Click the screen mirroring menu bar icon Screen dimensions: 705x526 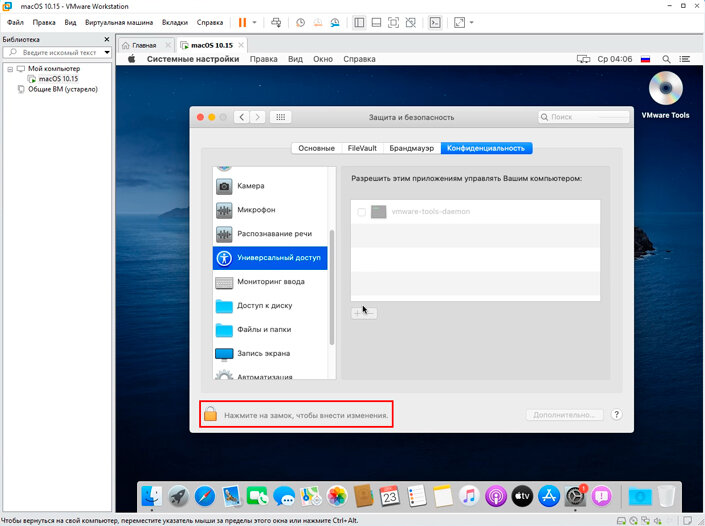pos(583,59)
